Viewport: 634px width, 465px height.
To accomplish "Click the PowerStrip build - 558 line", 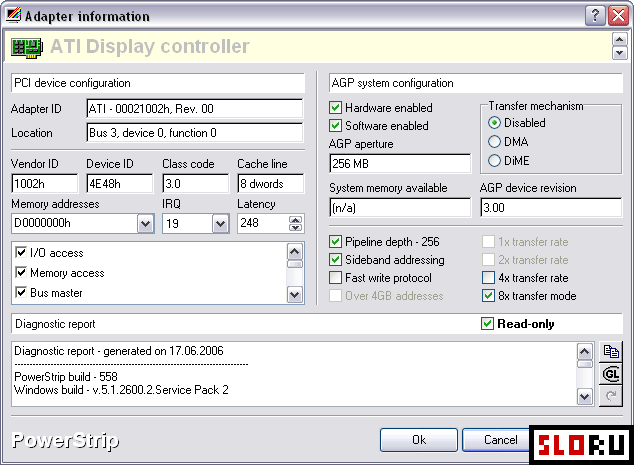I will (66, 377).
